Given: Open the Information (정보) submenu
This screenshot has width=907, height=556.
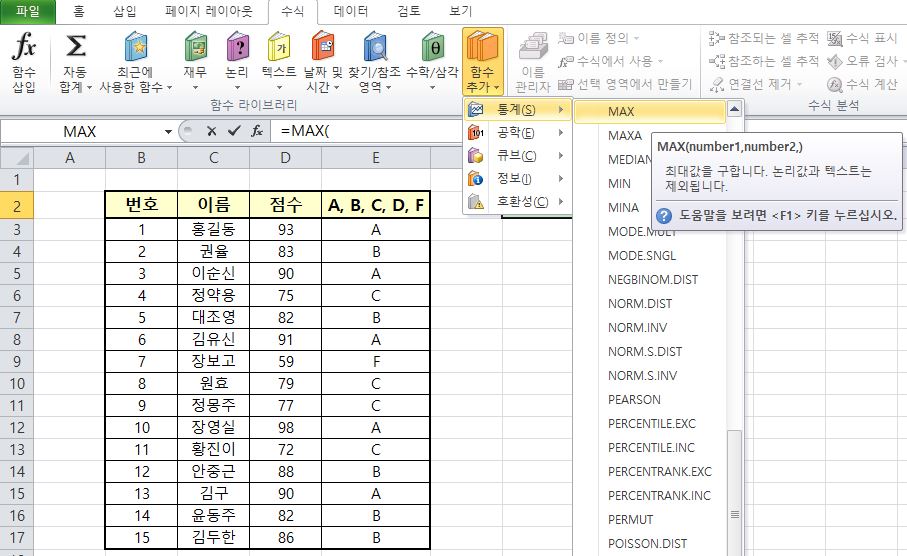Looking at the screenshot, I should coord(518,178).
